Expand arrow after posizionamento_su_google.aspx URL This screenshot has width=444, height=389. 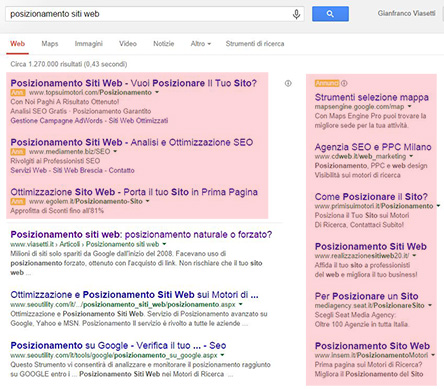pyautogui.click(x=222, y=355)
